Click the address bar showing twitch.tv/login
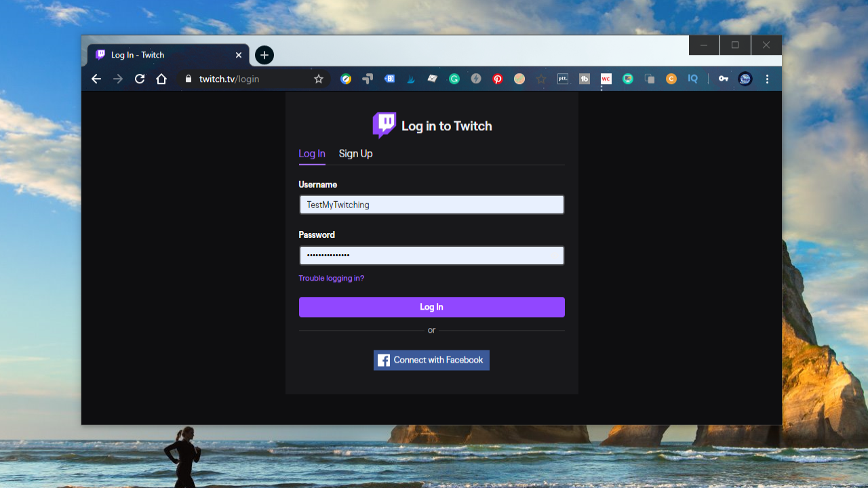This screenshot has height=488, width=868. coord(255,79)
